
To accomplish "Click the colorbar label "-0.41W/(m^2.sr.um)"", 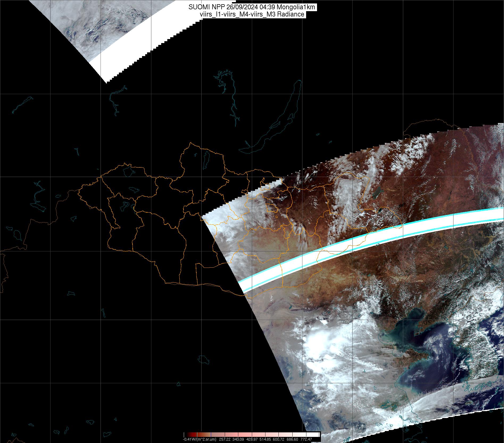I will click(199, 439).
